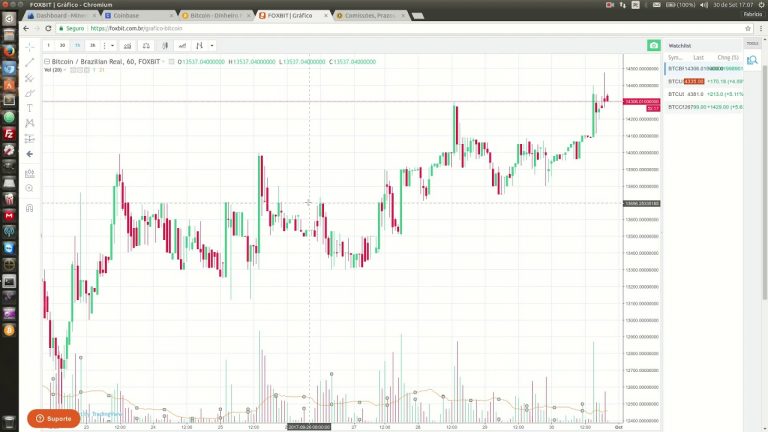The height and width of the screenshot is (432, 768).
Task: Open the compare symbols scale icon
Action: click(x=146, y=46)
